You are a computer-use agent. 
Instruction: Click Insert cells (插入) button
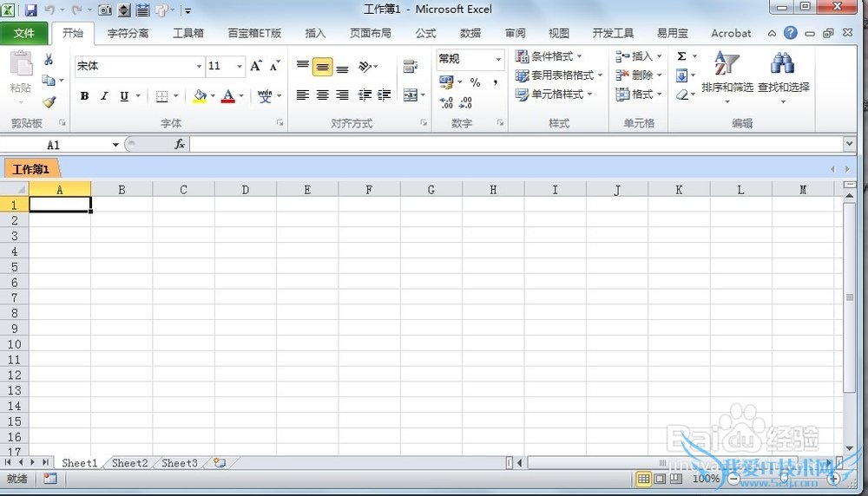pos(638,55)
